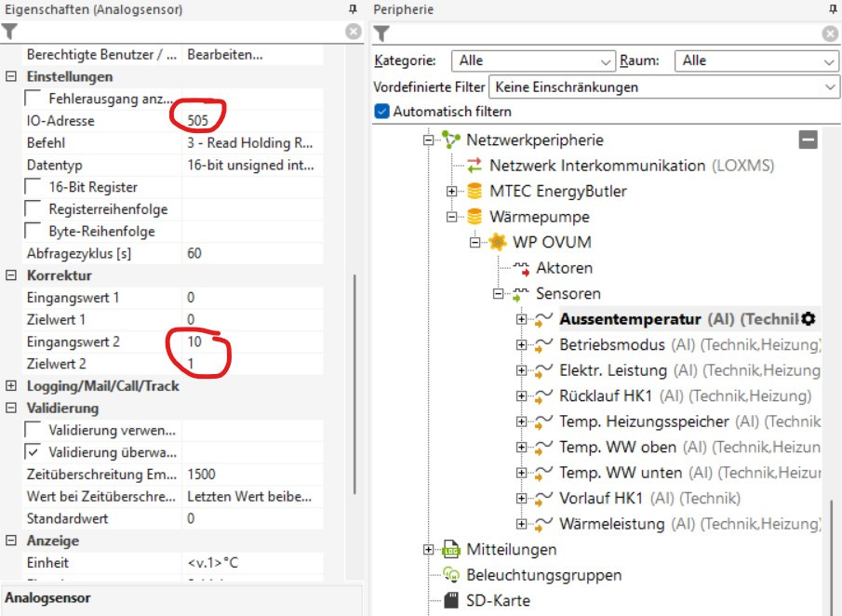Click the filter funnel icon in Eigenschaften panel
The image size is (842, 616).
[x=9, y=33]
